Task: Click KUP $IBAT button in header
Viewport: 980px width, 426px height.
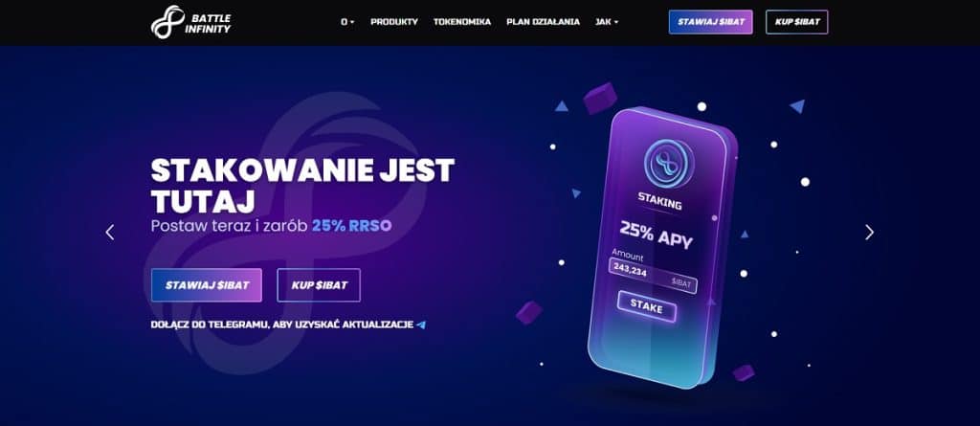Action: [x=797, y=22]
